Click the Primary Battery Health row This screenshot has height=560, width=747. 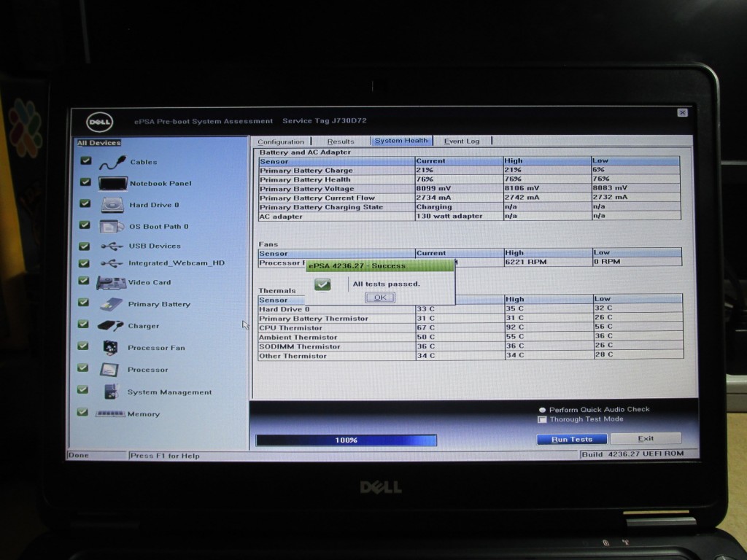point(469,179)
